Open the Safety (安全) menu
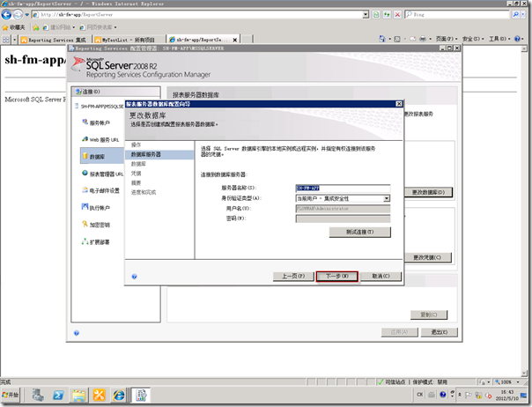532x407 pixels. (473, 39)
